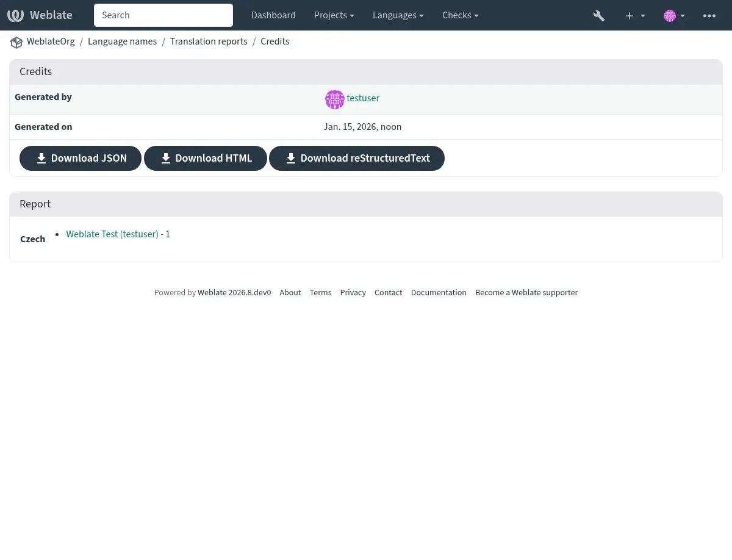
Task: Click the Credits panel heading
Action: click(35, 71)
